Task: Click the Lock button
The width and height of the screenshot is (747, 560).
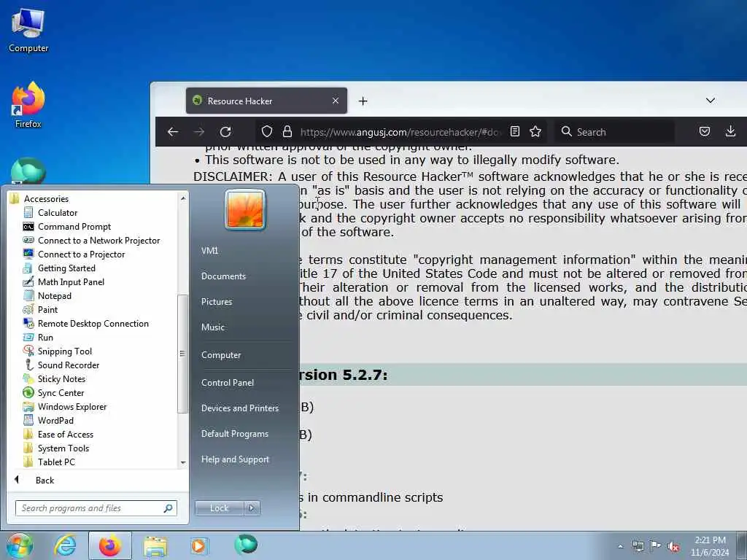Action: [x=219, y=508]
